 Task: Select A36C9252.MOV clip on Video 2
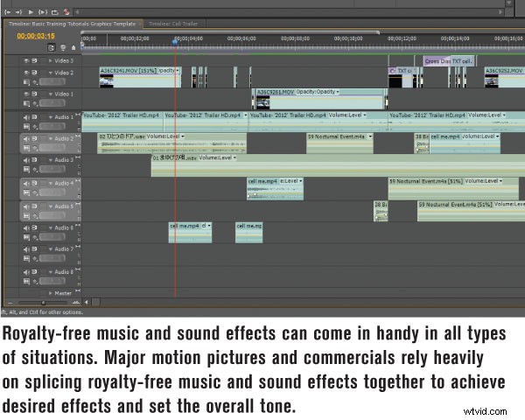click(x=505, y=77)
